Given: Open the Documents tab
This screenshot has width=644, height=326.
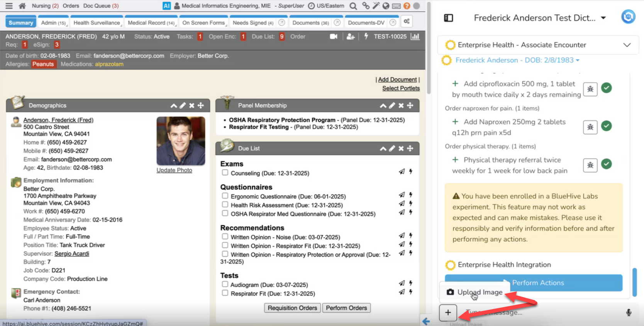Looking at the screenshot, I should pos(310,23).
